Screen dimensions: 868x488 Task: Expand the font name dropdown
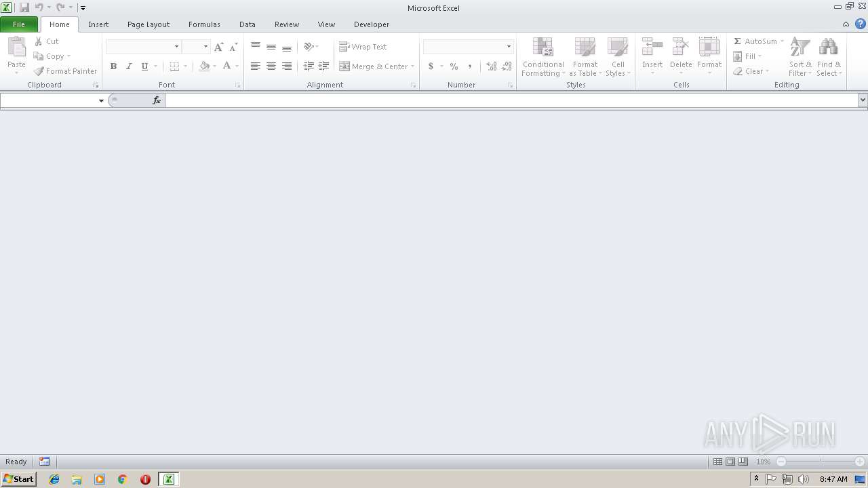click(177, 47)
